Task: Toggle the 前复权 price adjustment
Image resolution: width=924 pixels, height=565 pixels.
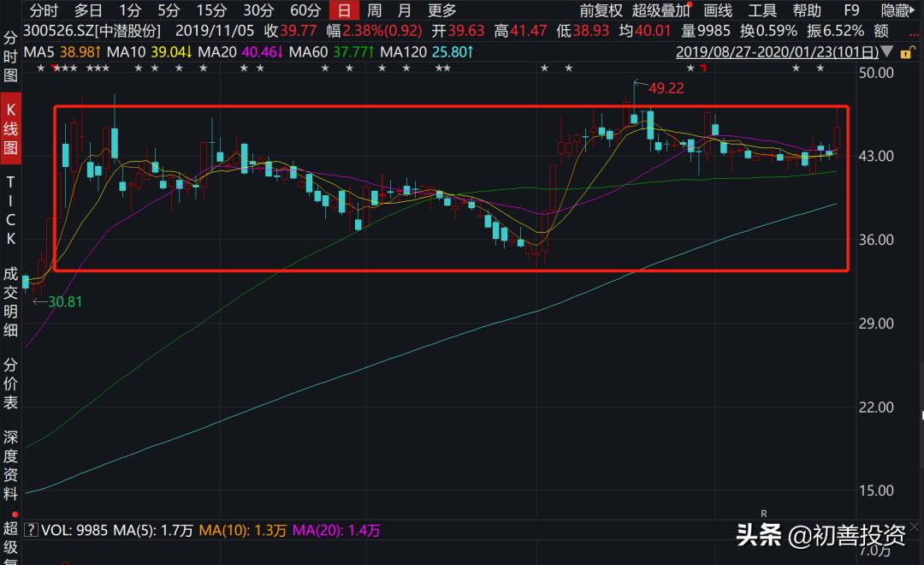Action: (x=601, y=10)
